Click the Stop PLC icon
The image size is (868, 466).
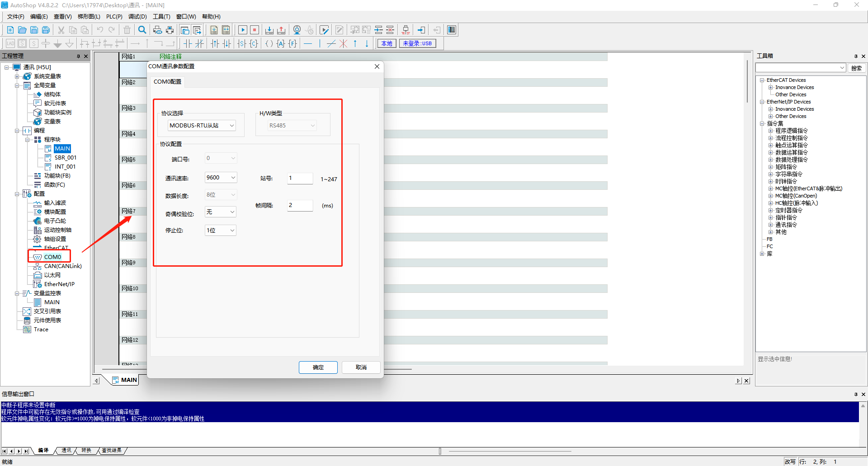point(255,30)
